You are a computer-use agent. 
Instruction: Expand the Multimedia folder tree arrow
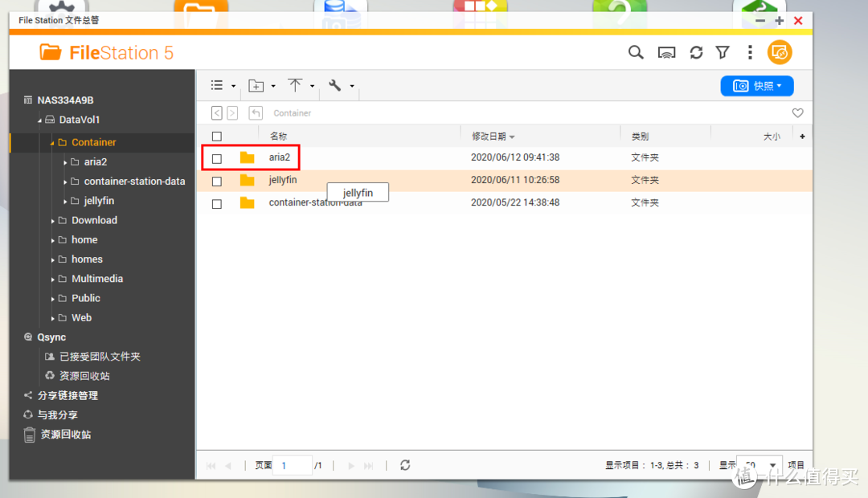[x=52, y=280]
